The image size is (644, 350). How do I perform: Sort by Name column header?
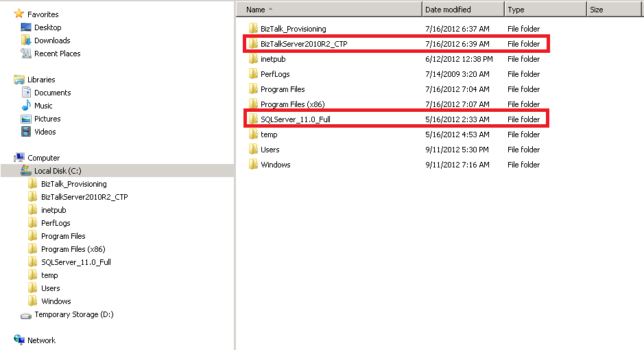point(329,10)
